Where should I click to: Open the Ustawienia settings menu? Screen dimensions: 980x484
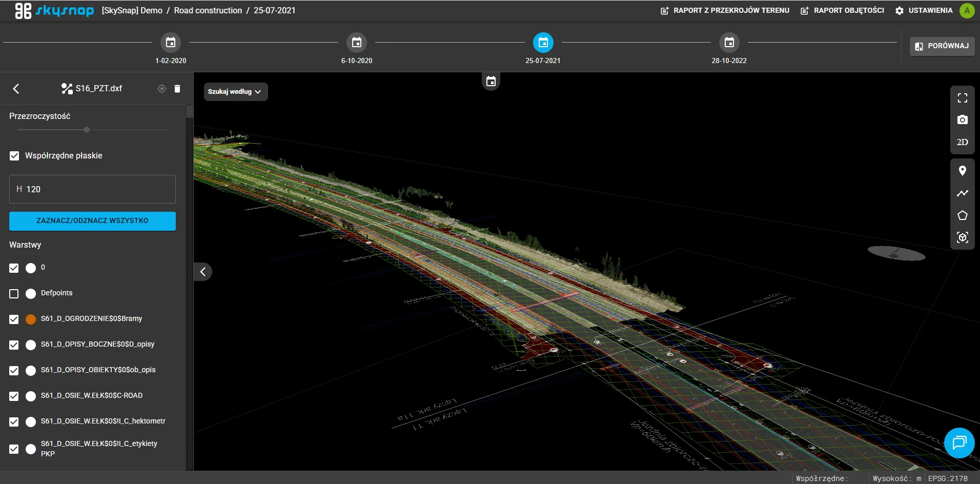[x=924, y=11]
